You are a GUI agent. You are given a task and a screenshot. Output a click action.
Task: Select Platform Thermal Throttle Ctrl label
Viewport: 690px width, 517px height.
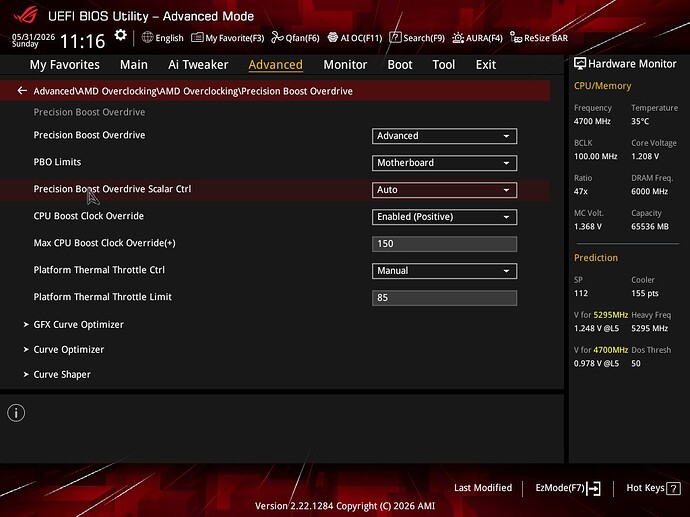coord(99,270)
